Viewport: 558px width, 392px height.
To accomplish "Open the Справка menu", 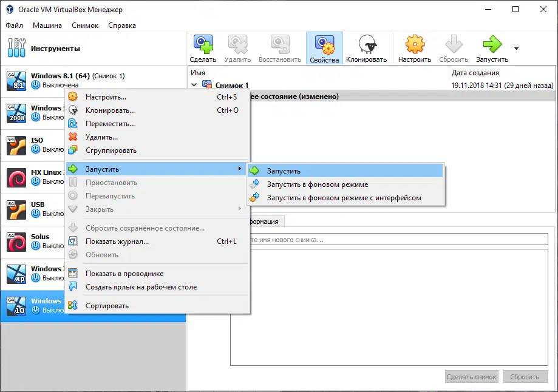I will click(x=122, y=25).
